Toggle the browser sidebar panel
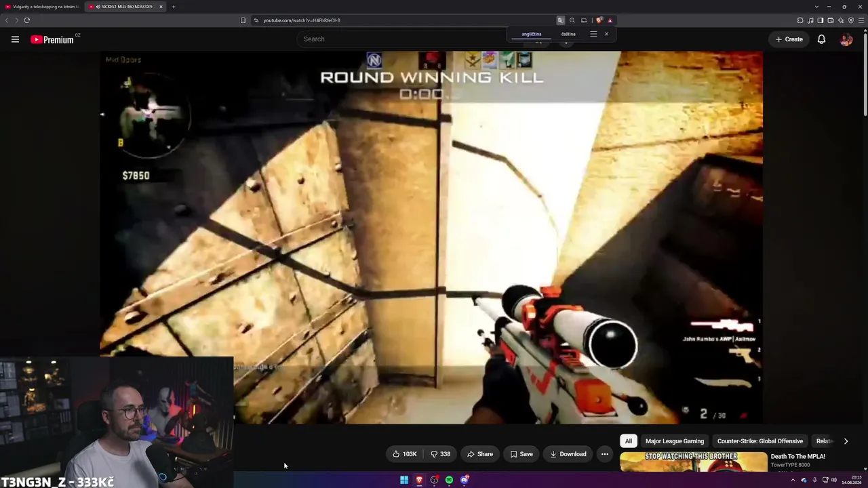Screen dimensions: 868x488 [821, 20]
